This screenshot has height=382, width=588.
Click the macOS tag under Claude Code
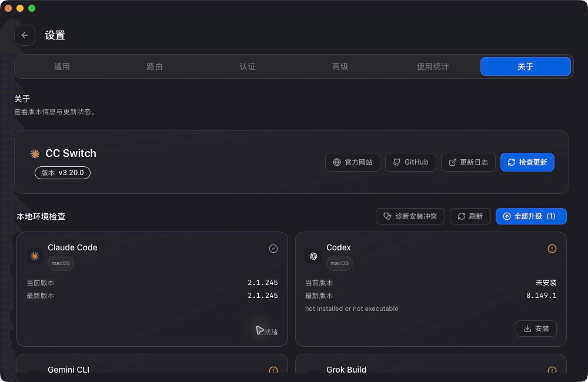(61, 263)
